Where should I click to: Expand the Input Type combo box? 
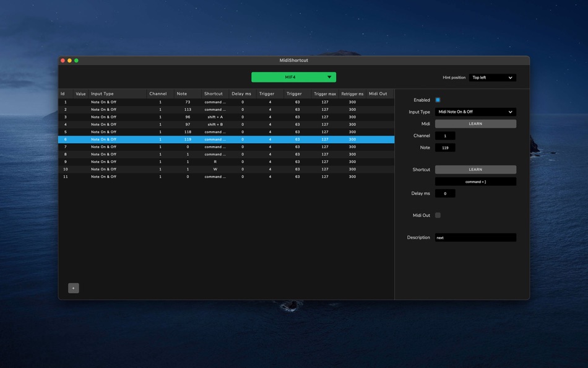475,112
